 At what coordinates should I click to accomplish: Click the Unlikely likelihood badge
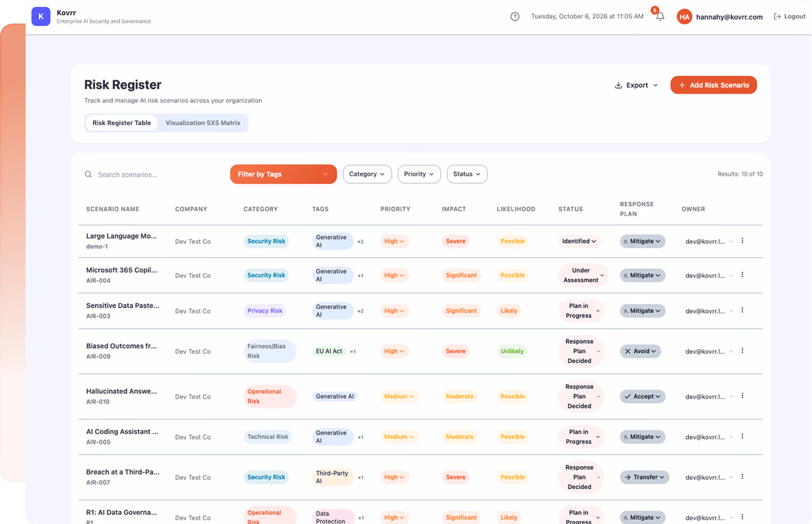pos(512,351)
